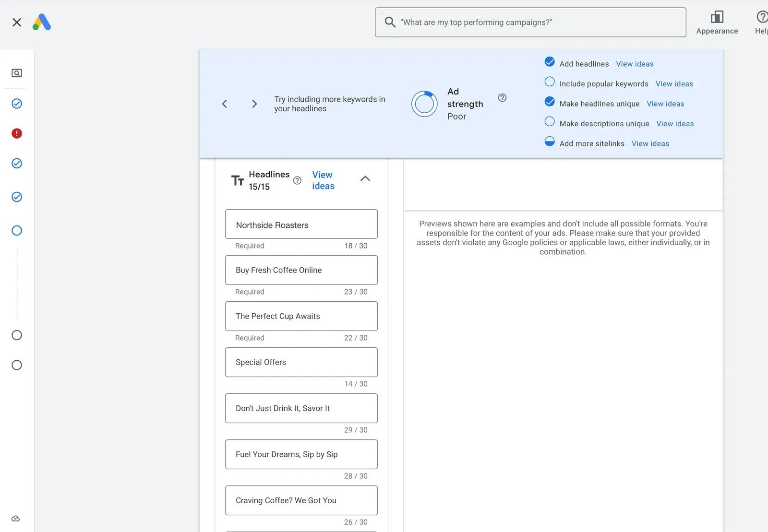Show previous ad strength suggestion
This screenshot has height=532, width=768.
click(x=224, y=104)
